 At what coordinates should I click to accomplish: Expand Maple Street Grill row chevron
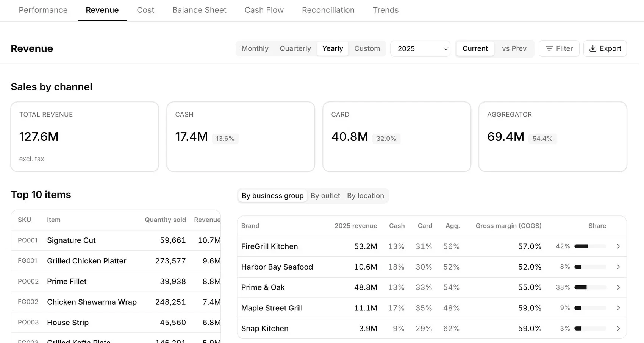click(x=618, y=308)
